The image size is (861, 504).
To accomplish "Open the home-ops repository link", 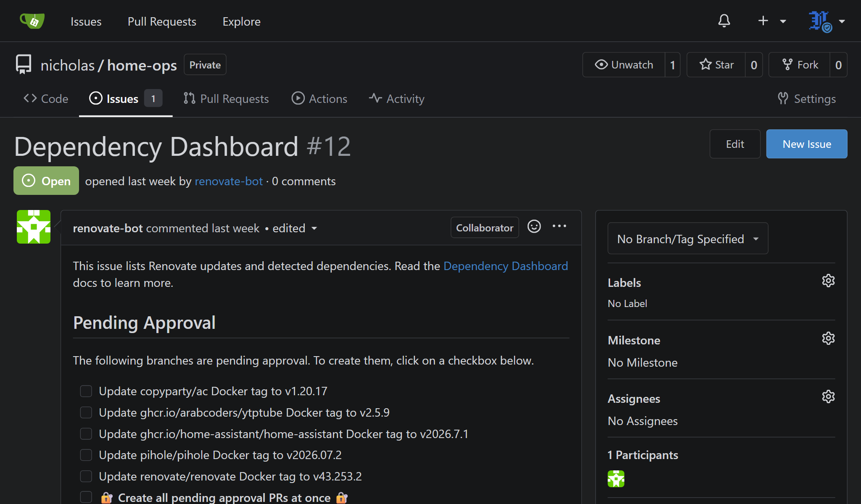I will pos(142,65).
